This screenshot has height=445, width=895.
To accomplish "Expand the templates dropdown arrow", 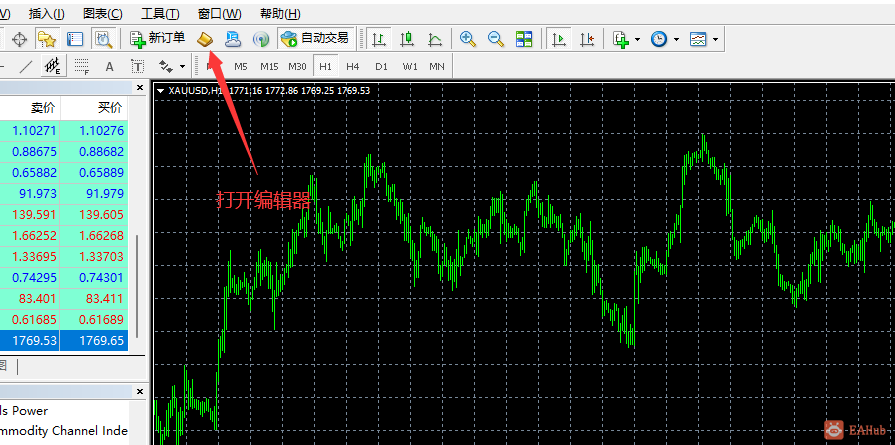I will coord(715,39).
